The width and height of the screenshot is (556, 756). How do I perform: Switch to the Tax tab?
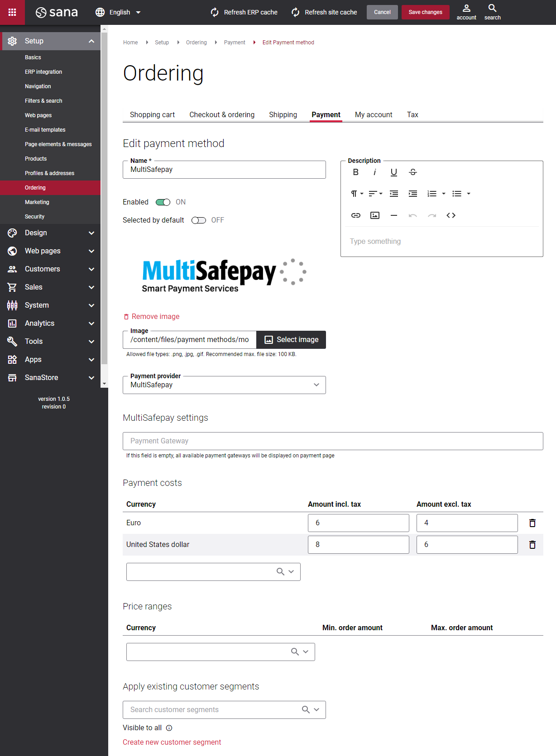(412, 115)
